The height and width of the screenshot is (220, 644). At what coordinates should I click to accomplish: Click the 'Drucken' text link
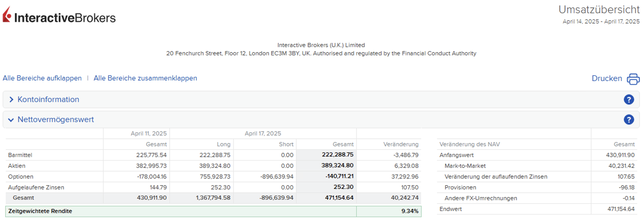(606, 78)
